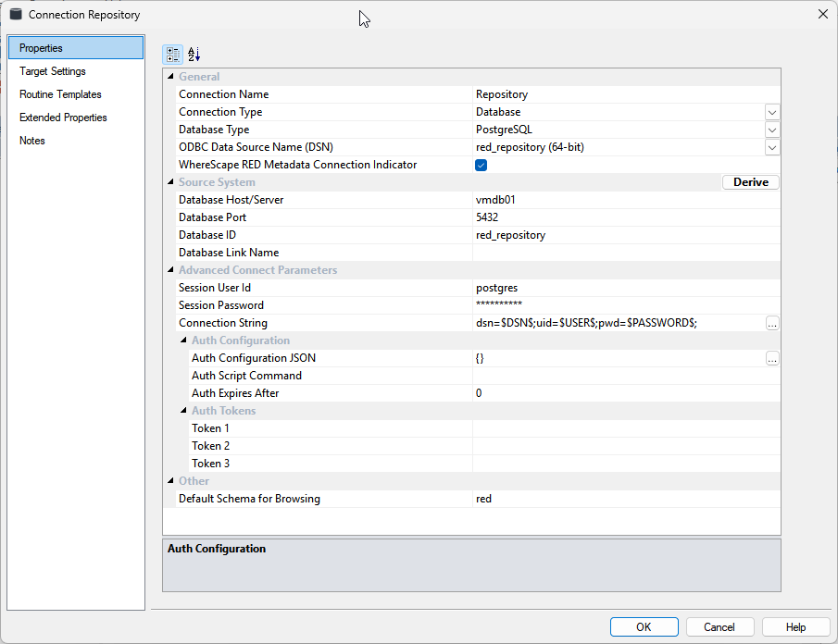
Task: Collapse the General section
Action: tap(169, 77)
